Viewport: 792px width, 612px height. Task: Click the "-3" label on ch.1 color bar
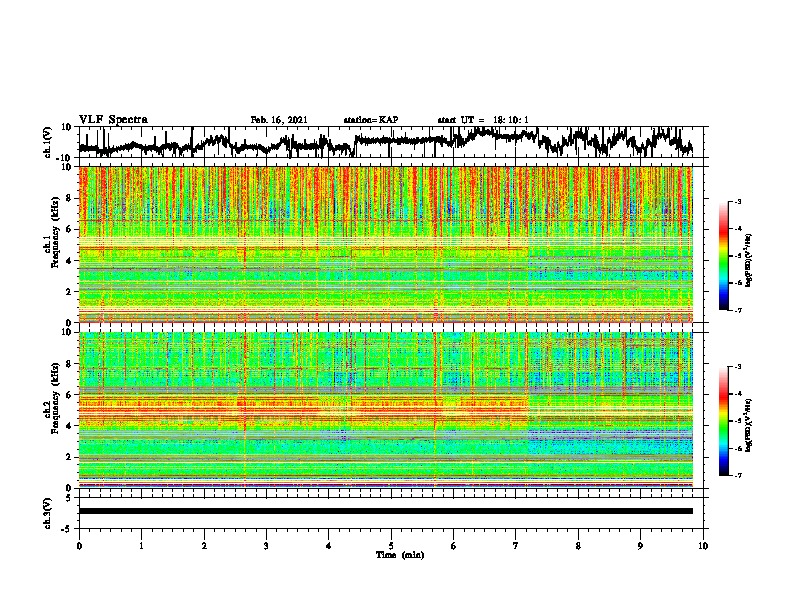click(x=737, y=201)
